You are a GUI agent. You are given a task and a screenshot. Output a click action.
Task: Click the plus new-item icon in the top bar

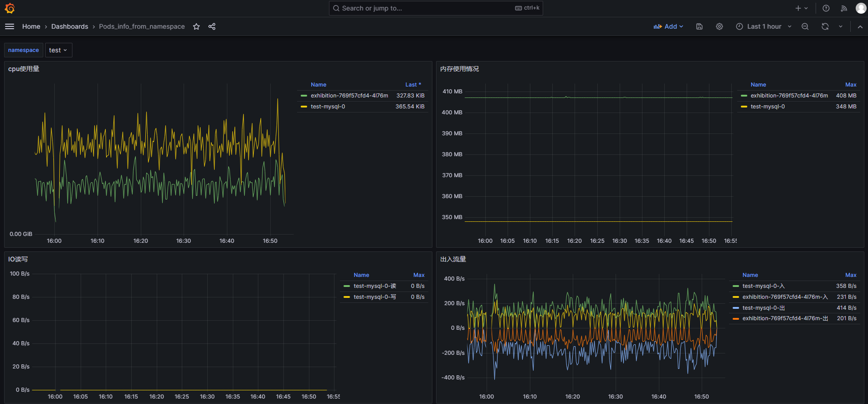pyautogui.click(x=798, y=8)
